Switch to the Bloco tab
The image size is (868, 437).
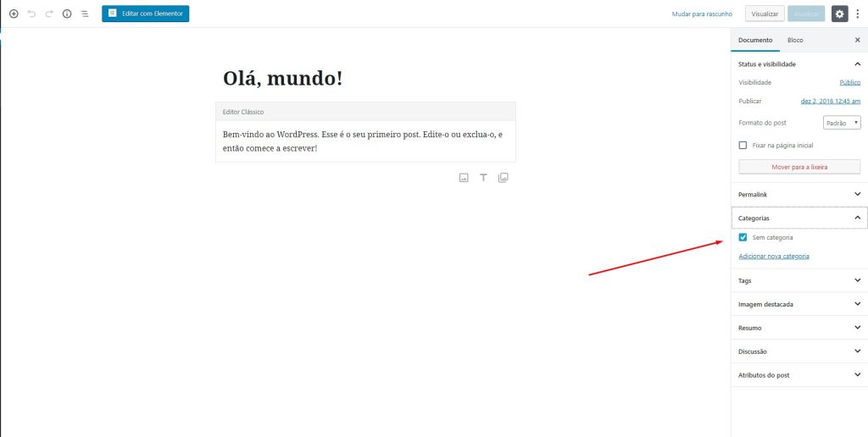(x=795, y=40)
